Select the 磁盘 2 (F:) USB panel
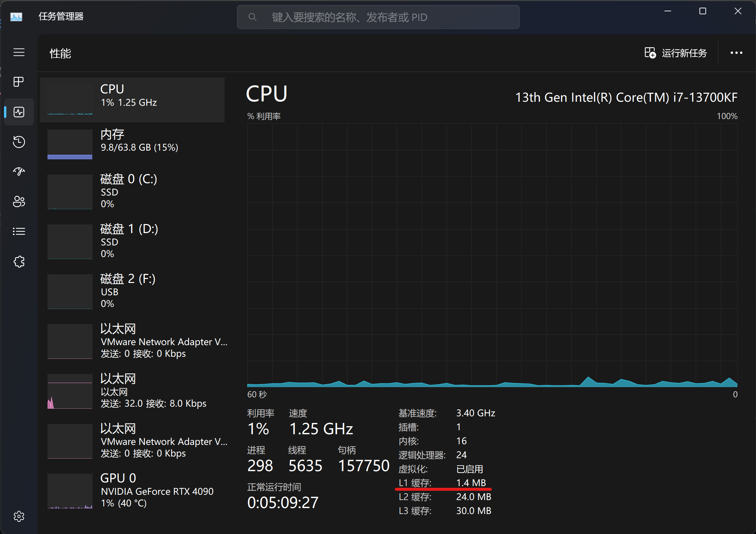This screenshot has width=756, height=534. coord(133,291)
